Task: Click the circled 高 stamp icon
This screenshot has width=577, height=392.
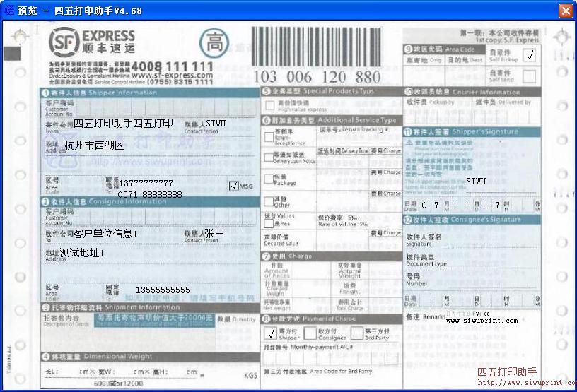Action: click(x=214, y=42)
